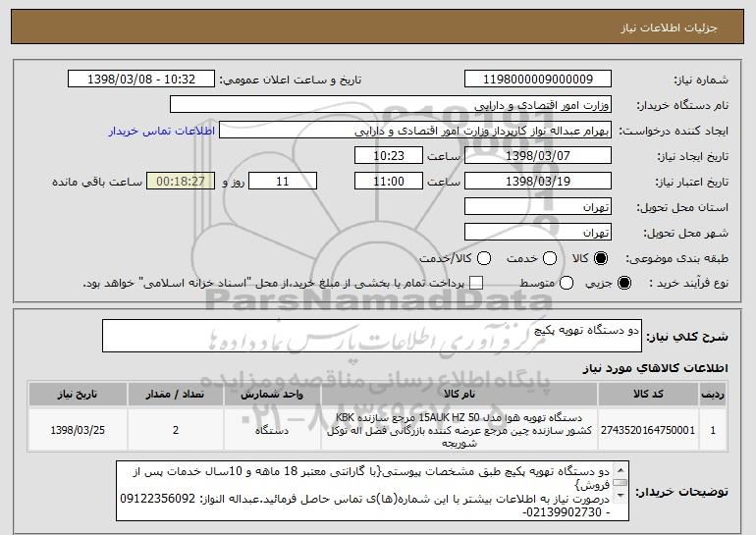Select the کالا/خدمت radio button
This screenshot has height=535, width=756.
(x=484, y=258)
